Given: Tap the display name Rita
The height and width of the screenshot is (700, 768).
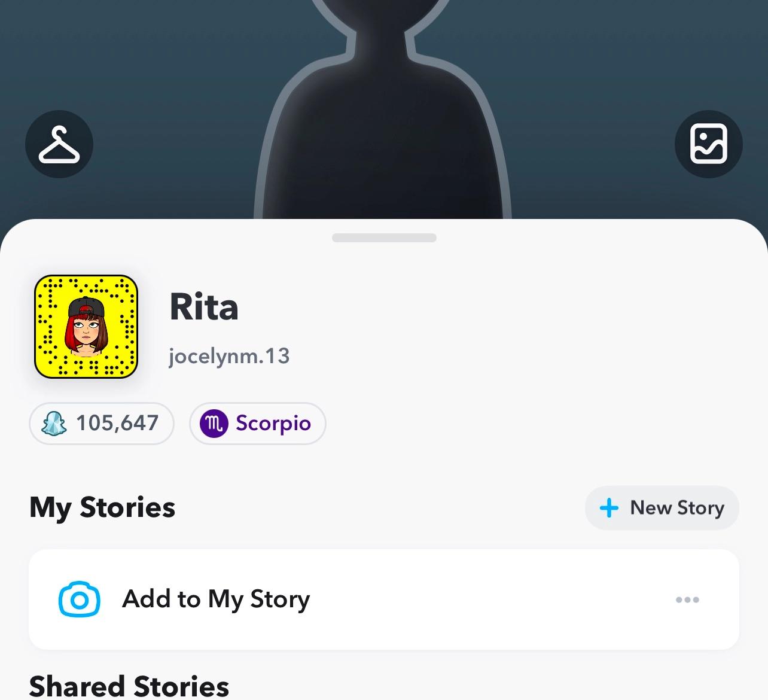Looking at the screenshot, I should [204, 307].
